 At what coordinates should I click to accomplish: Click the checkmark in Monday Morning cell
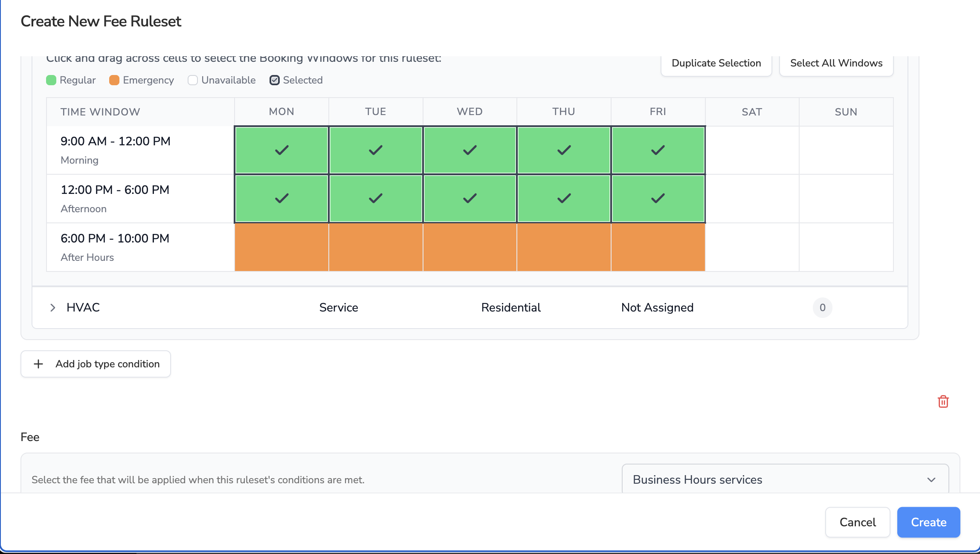[281, 150]
